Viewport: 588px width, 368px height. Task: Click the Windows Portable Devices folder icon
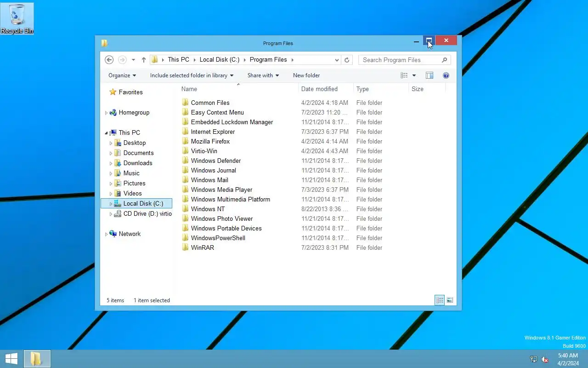coord(186,228)
